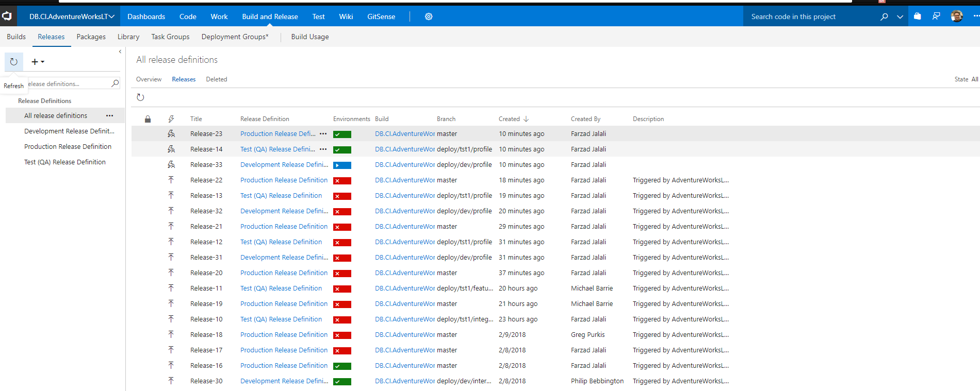Screen dimensions: 980x391
Task: Click the user profile avatar
Action: (956, 16)
